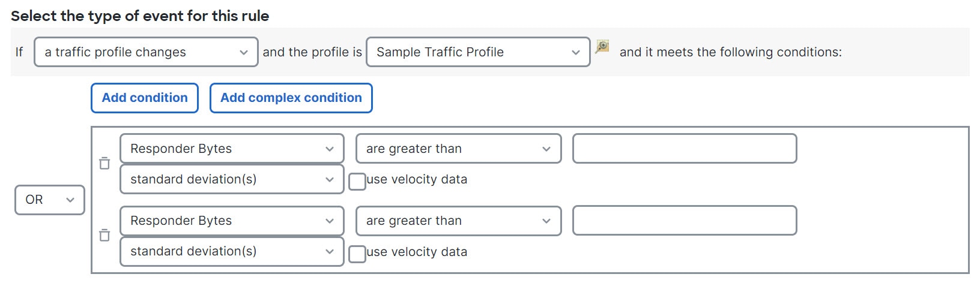Open first 'are greater than' operator dropdown
The height and width of the screenshot is (283, 980).
459,149
